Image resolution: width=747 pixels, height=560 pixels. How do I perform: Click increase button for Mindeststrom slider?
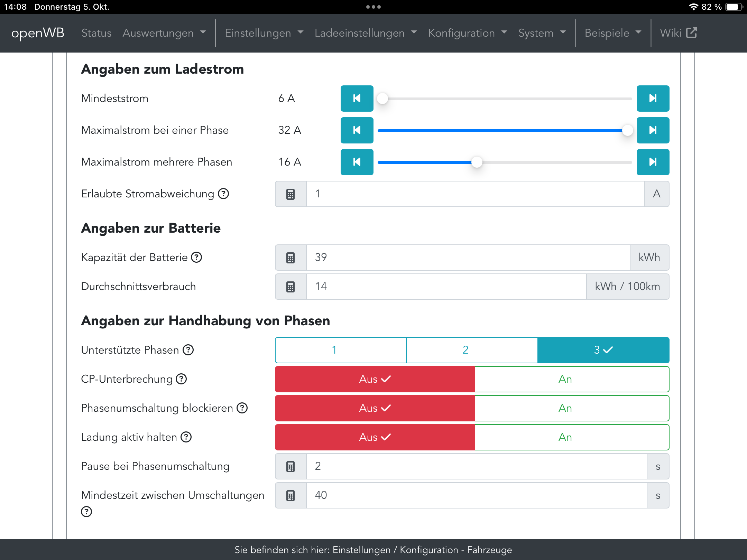(653, 99)
